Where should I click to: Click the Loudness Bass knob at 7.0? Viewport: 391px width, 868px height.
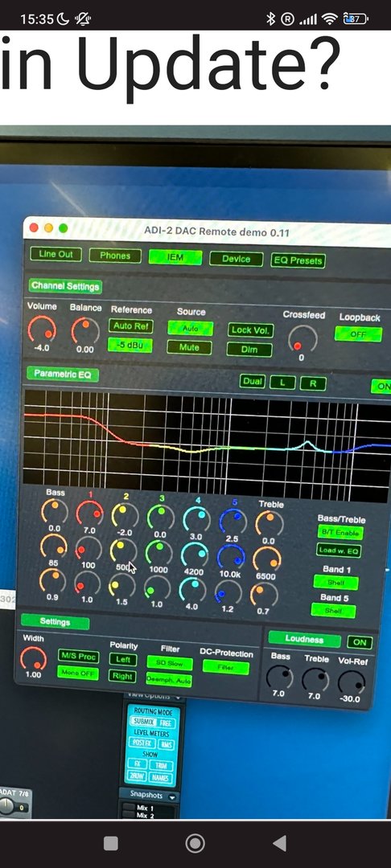(279, 678)
